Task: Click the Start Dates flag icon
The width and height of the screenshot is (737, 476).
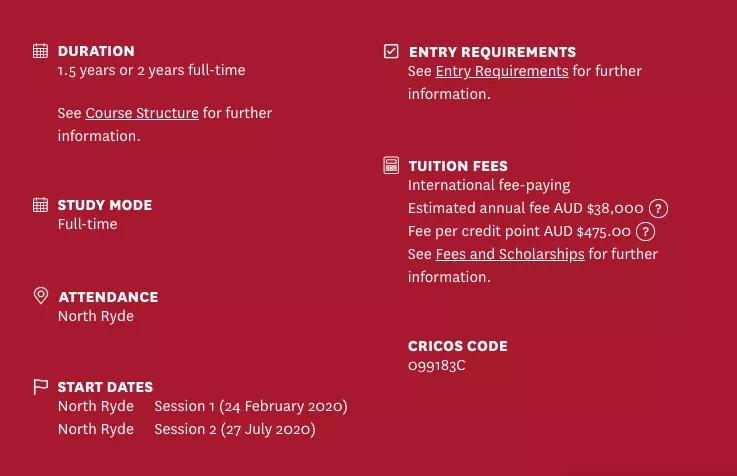Action: pos(40,387)
